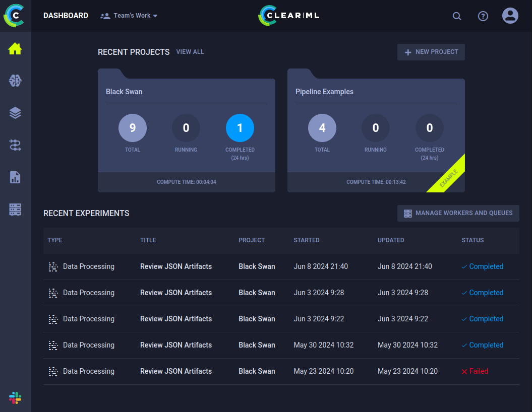Viewport: 532px width, 412px height.
Task: Open the Datasets layers icon in sidebar
Action: 15,113
